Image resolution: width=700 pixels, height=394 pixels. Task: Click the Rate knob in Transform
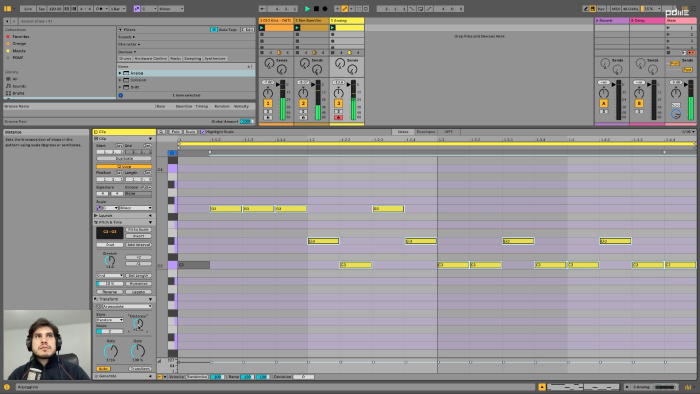pos(110,351)
